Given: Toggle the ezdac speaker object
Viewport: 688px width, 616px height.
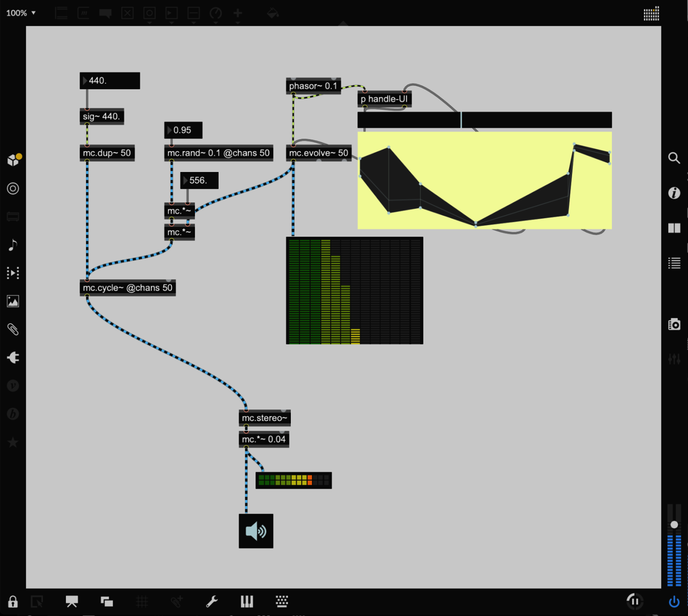Looking at the screenshot, I should 256,531.
